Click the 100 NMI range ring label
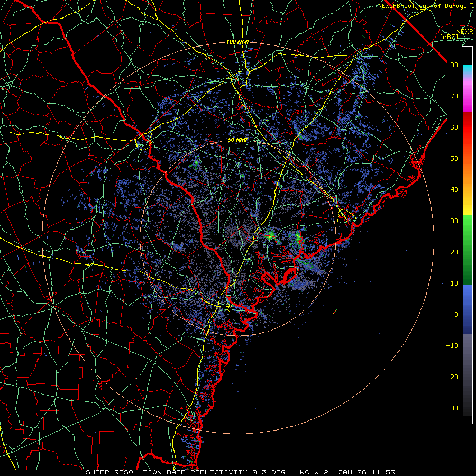Image resolution: width=476 pixels, height=476 pixels. 237,42
